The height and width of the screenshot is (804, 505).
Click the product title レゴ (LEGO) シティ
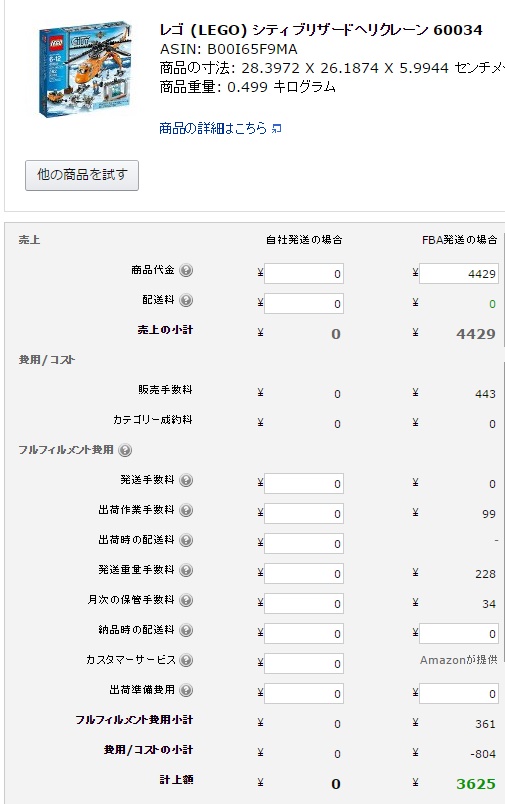pos(321,30)
